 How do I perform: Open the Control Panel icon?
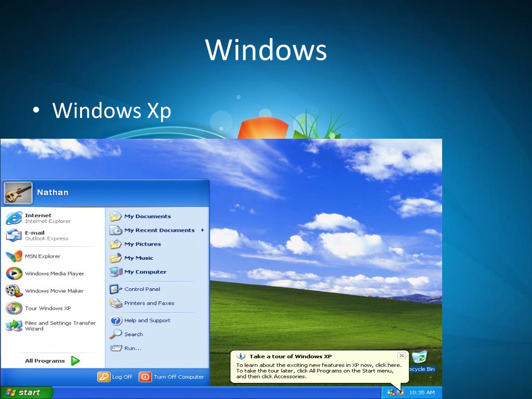coord(116,289)
